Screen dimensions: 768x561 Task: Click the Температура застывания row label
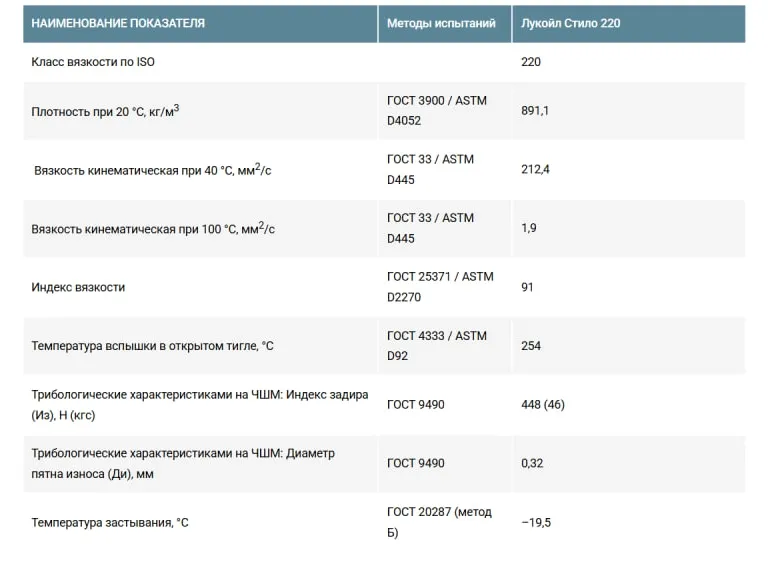pyautogui.click(x=110, y=523)
